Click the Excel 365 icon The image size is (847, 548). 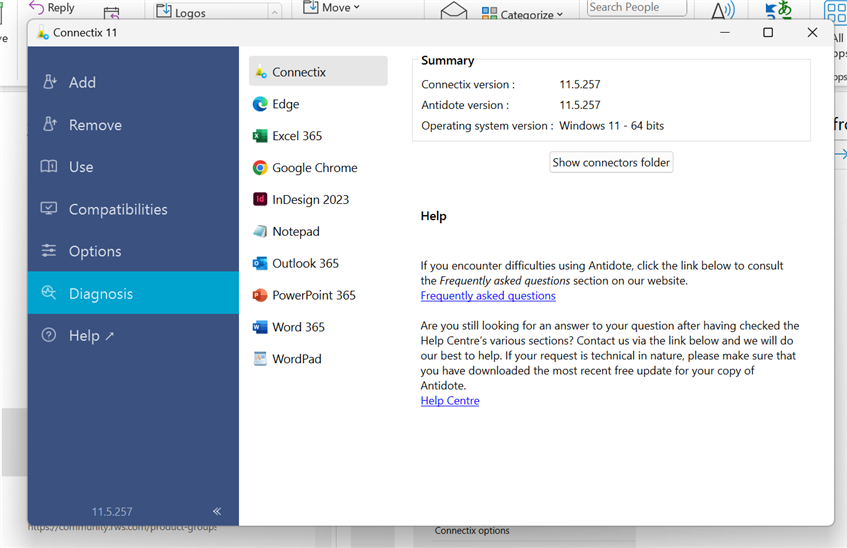coord(260,136)
